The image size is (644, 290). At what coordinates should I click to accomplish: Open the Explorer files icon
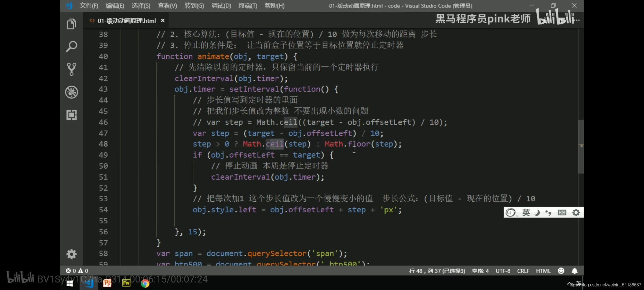[71, 24]
